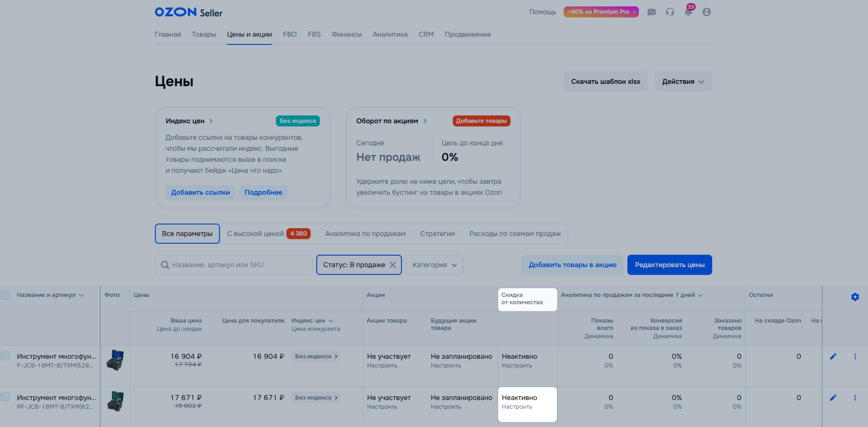Click pencil edit icon for first product

point(833,356)
